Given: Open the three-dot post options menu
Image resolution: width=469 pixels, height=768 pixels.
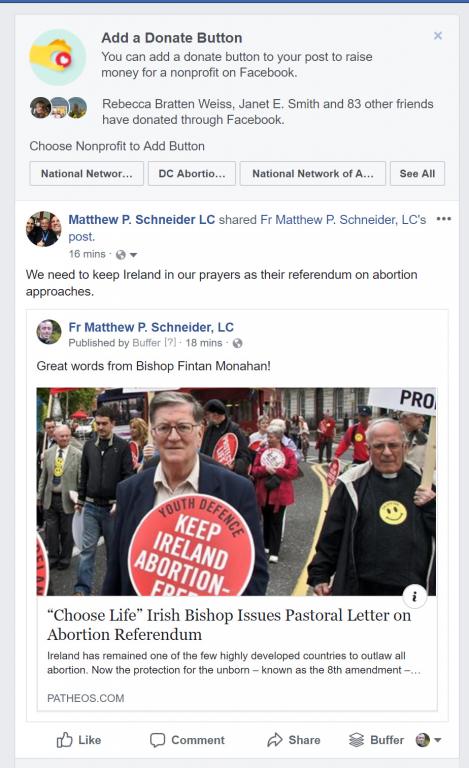Looking at the screenshot, I should (444, 219).
